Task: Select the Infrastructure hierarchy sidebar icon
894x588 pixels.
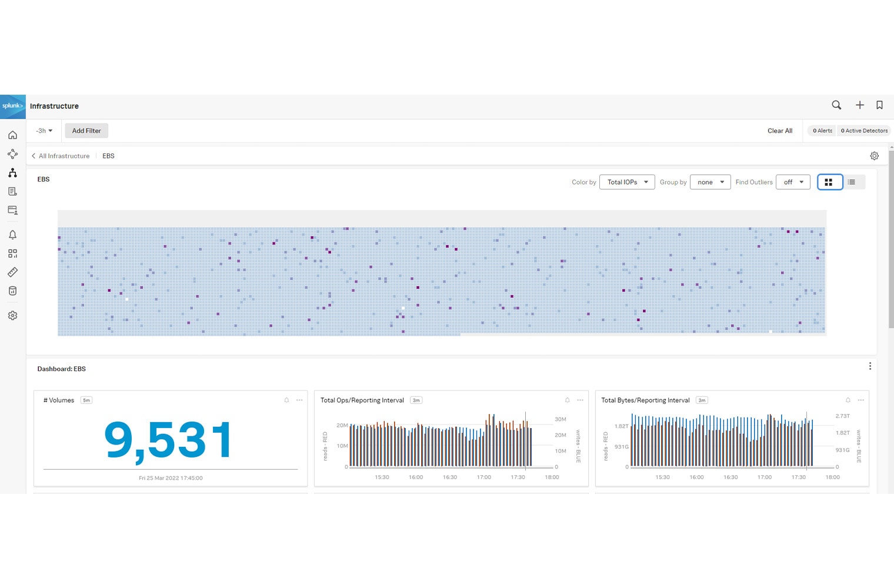Action: (12, 173)
